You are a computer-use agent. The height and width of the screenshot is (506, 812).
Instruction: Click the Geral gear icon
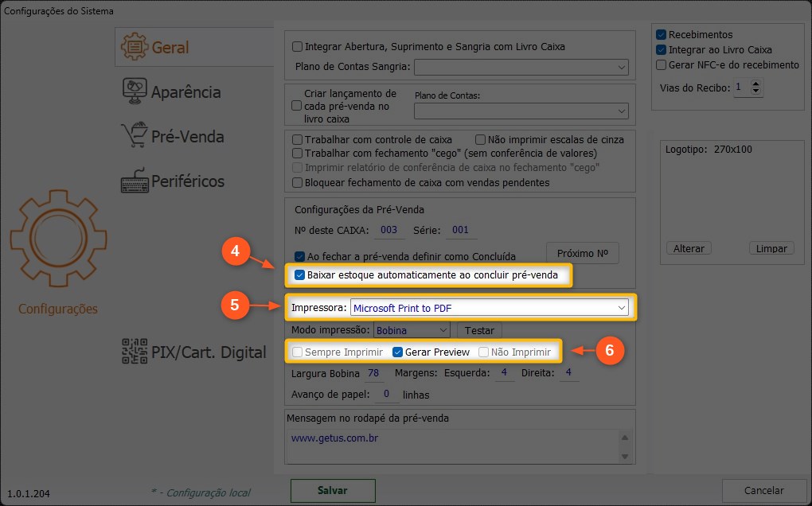coord(133,47)
